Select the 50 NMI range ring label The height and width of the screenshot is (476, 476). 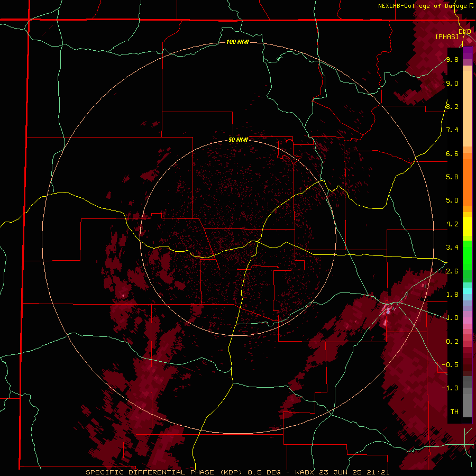(238, 140)
